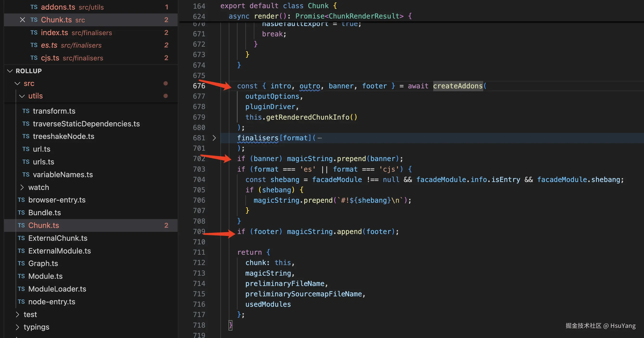Image resolution: width=644 pixels, height=338 pixels.
Task: Click TS icon beside cjs.ts
Action: [x=34, y=58]
